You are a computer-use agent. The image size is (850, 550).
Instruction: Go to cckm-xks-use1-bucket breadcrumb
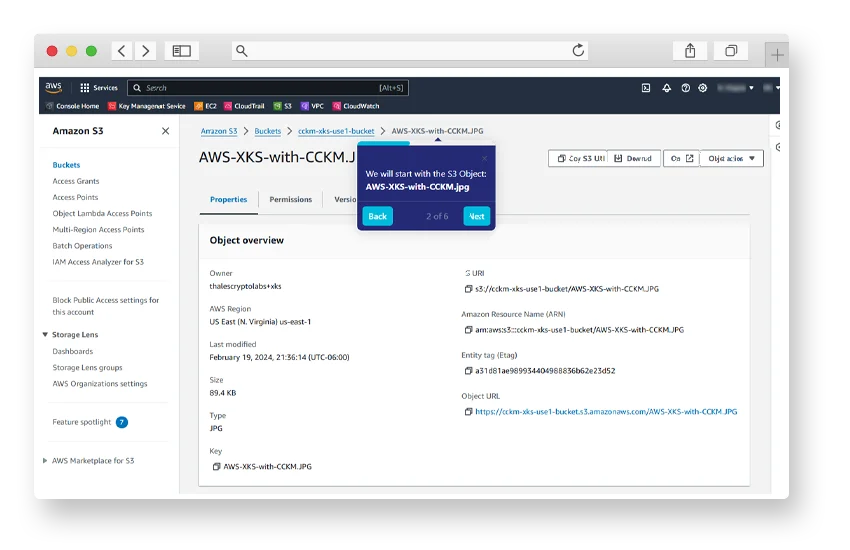coord(336,131)
